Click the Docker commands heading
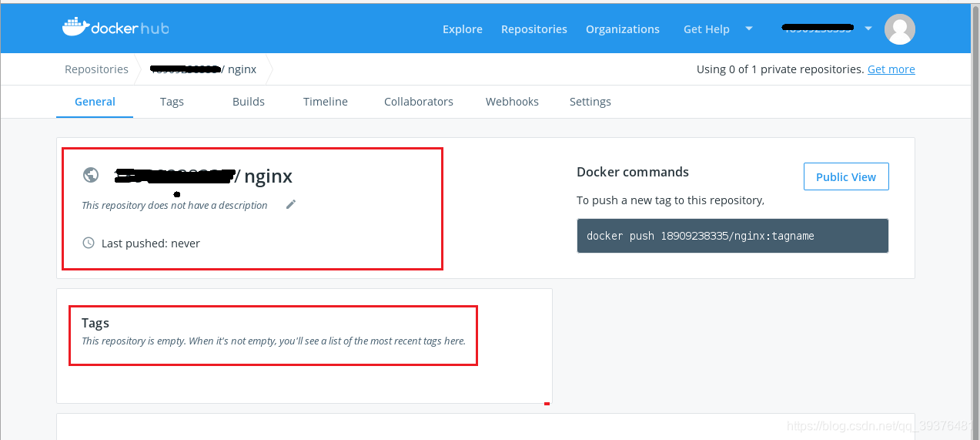 pos(633,172)
